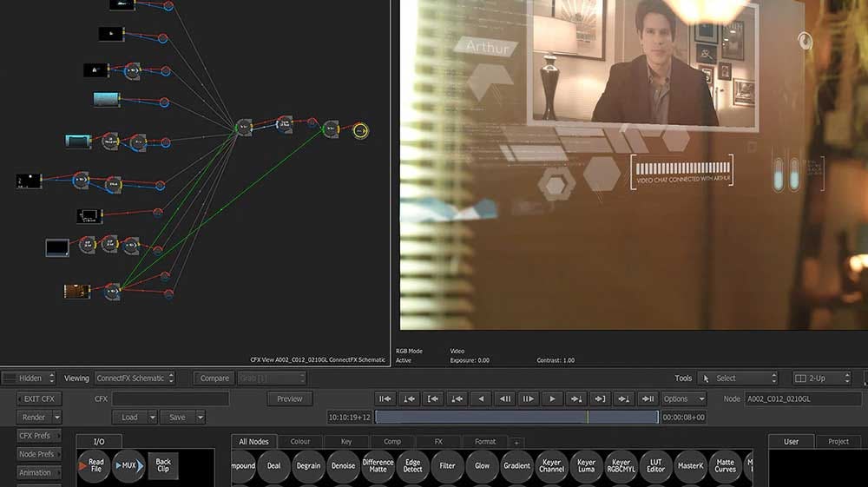Click the EXIT CFX button
Viewport: 868px width, 487px height.
pos(39,399)
